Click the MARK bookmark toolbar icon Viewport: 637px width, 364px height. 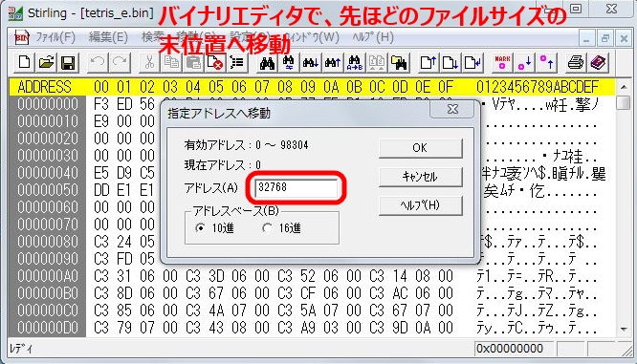(502, 62)
